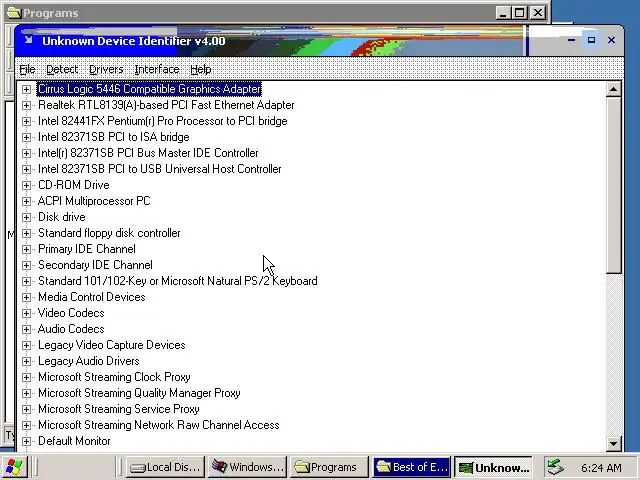Switch to the Best of E... taskbar button
Image resolution: width=640 pixels, height=480 pixels.
[x=411, y=467]
